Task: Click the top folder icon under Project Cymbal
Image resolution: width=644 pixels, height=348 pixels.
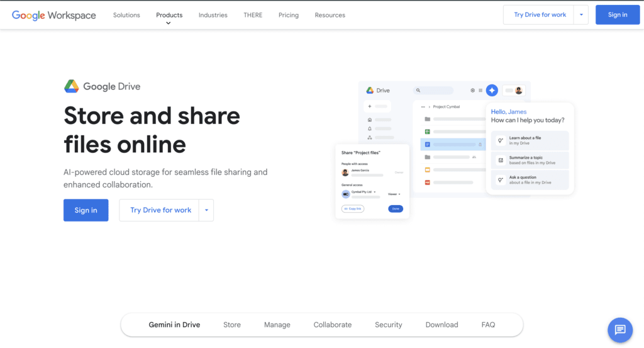Action: tap(428, 119)
